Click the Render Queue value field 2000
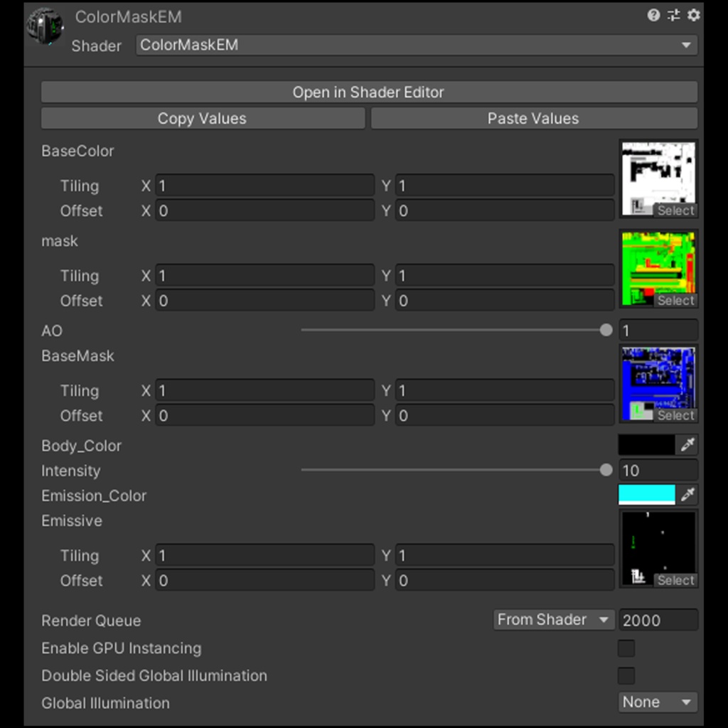This screenshot has height=728, width=728. coord(658,620)
